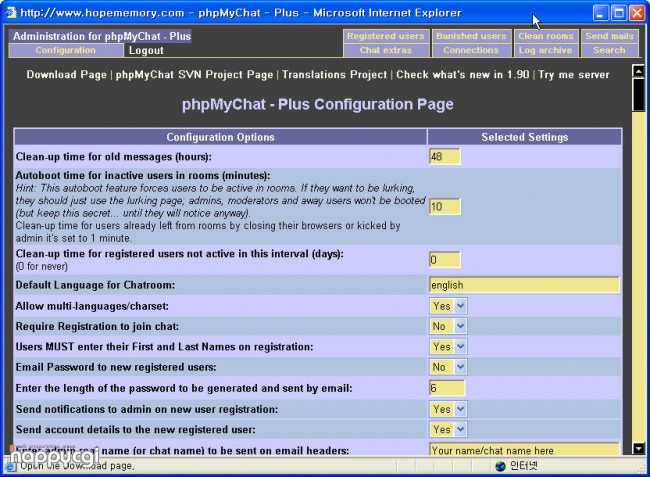Open Send notifications to admin dropdown
The height and width of the screenshot is (477, 650).
pyautogui.click(x=448, y=409)
